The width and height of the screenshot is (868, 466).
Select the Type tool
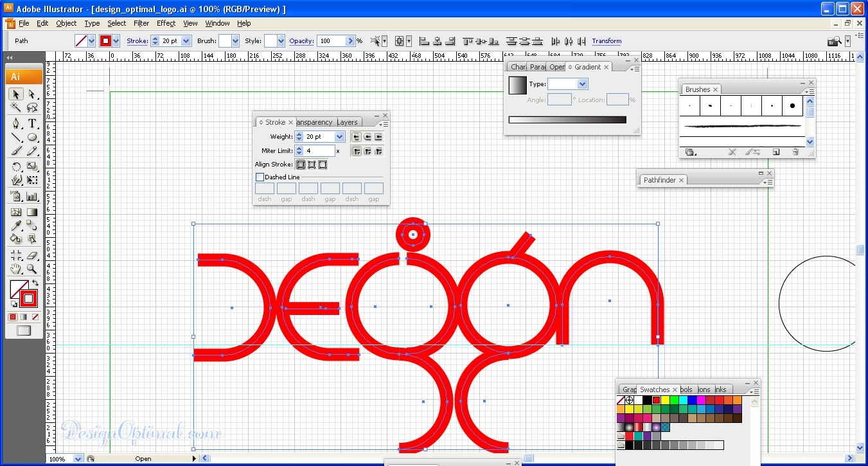[x=31, y=123]
